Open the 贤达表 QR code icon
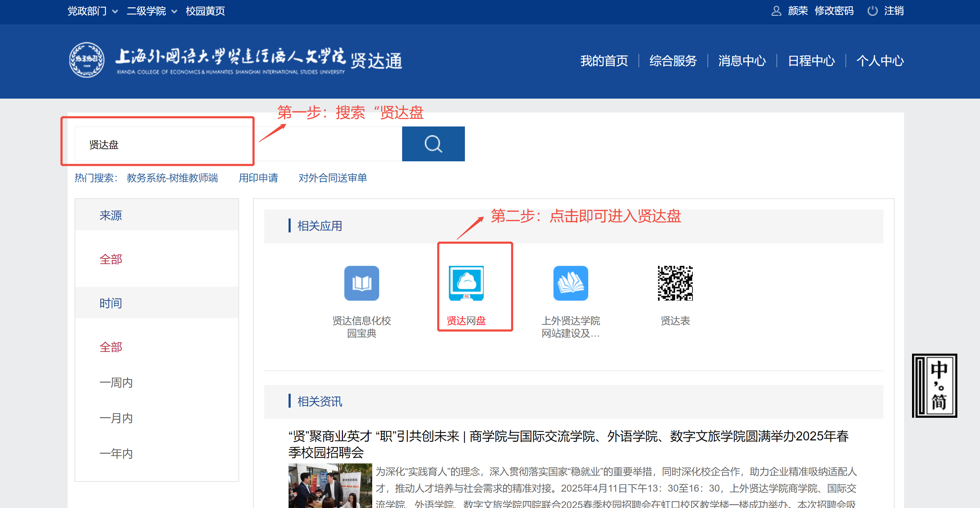The image size is (980, 508). (x=675, y=283)
